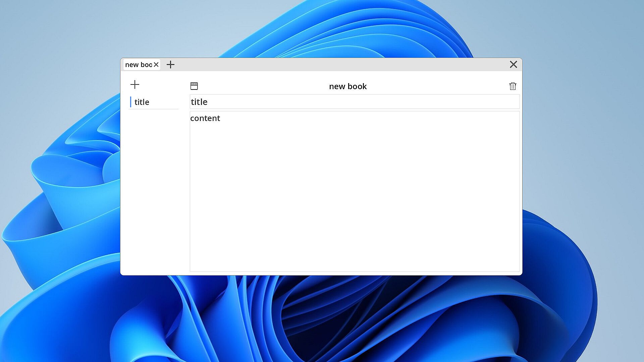The width and height of the screenshot is (644, 362).
Task: Open a new tab with the plus icon
Action: tap(170, 65)
